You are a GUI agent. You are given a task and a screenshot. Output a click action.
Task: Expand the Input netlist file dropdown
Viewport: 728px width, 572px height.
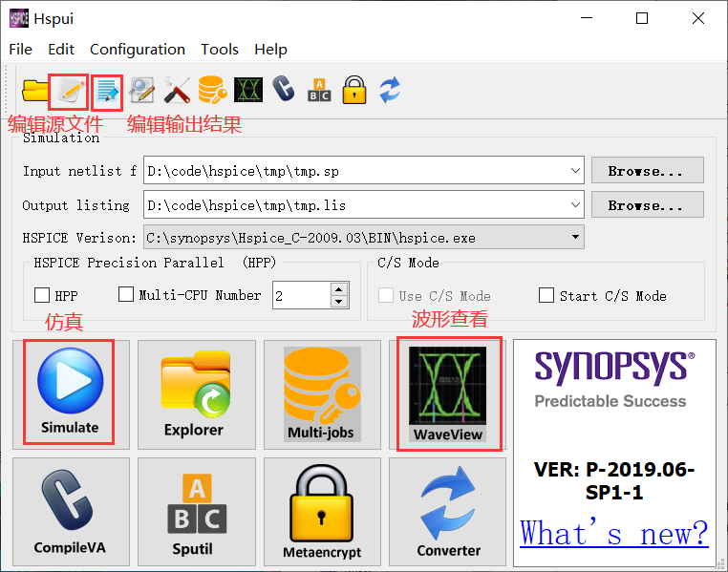coord(575,170)
